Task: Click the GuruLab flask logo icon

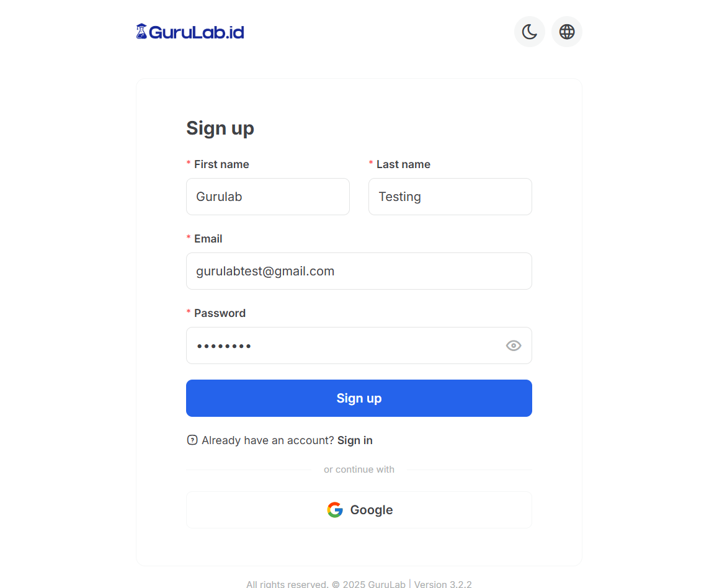Action: [x=141, y=32]
